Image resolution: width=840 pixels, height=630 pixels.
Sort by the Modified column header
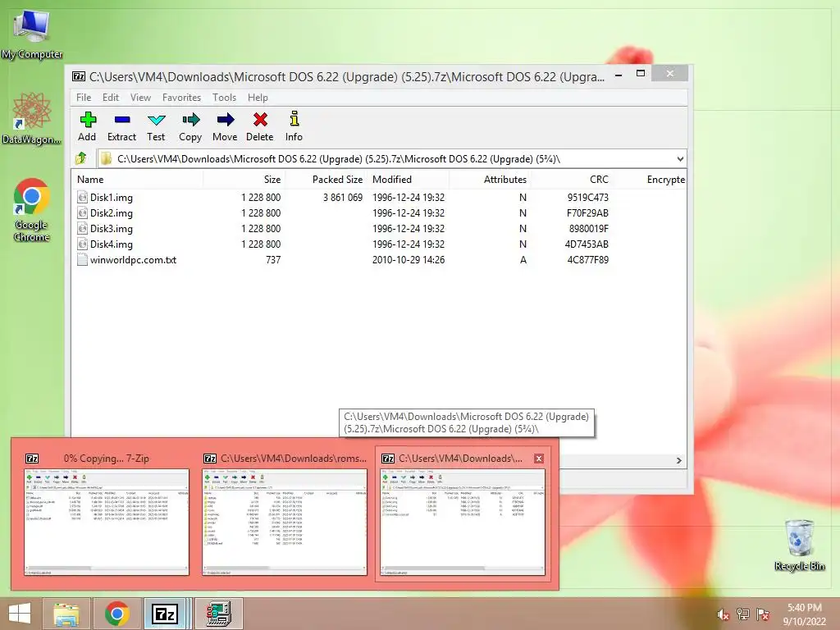(x=409, y=180)
